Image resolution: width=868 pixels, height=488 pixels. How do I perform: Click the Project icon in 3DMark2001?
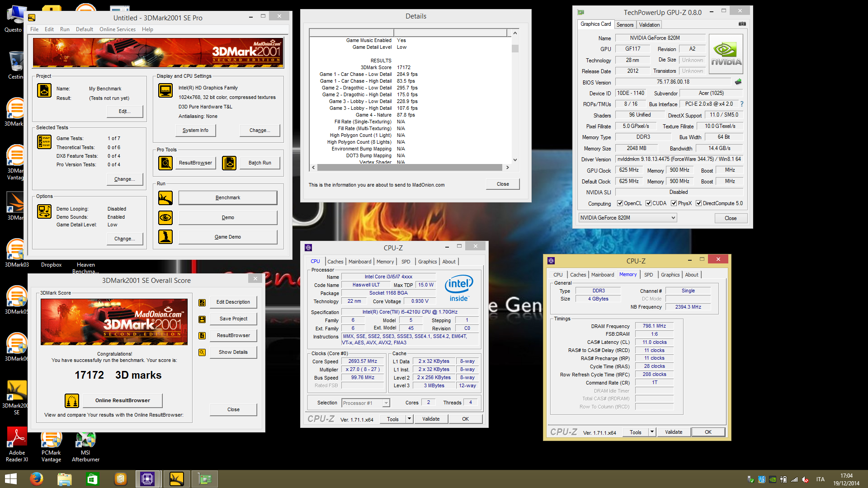(44, 90)
